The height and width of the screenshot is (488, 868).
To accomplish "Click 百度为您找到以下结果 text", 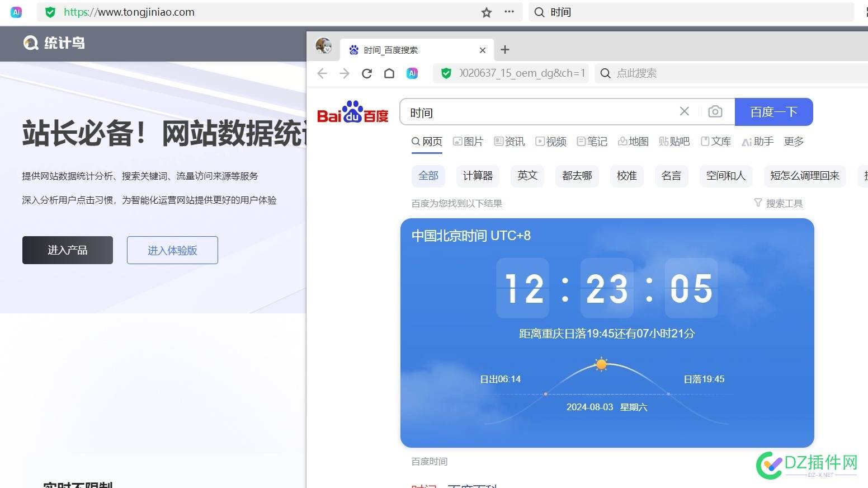I will pyautogui.click(x=457, y=204).
